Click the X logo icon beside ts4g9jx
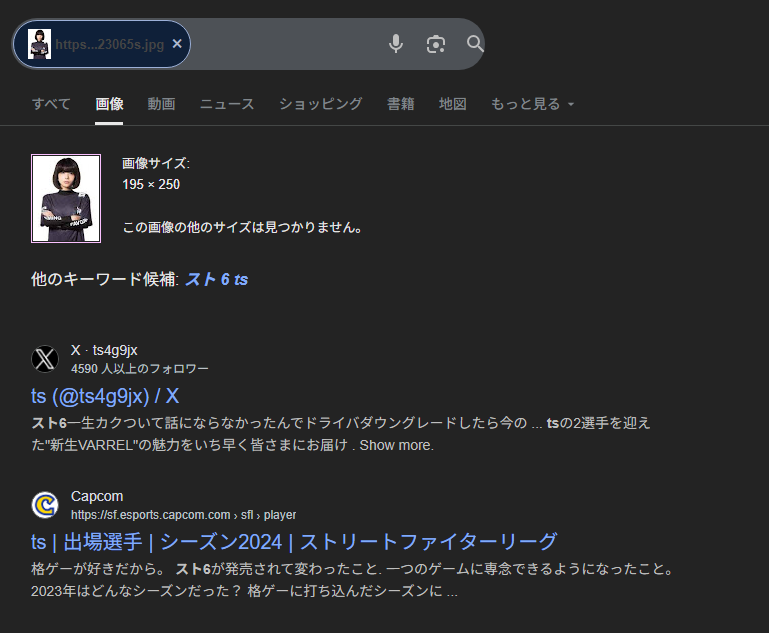Viewport: 769px width, 633px height. coord(45,359)
